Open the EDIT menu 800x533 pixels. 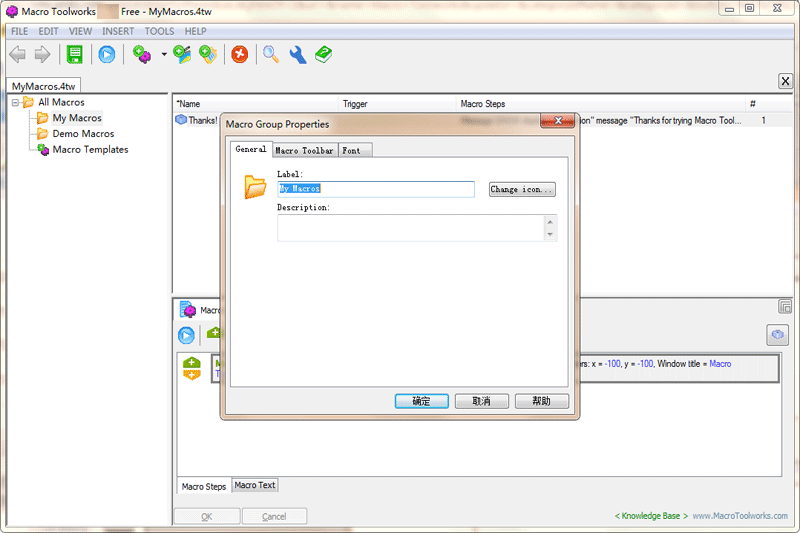(48, 31)
